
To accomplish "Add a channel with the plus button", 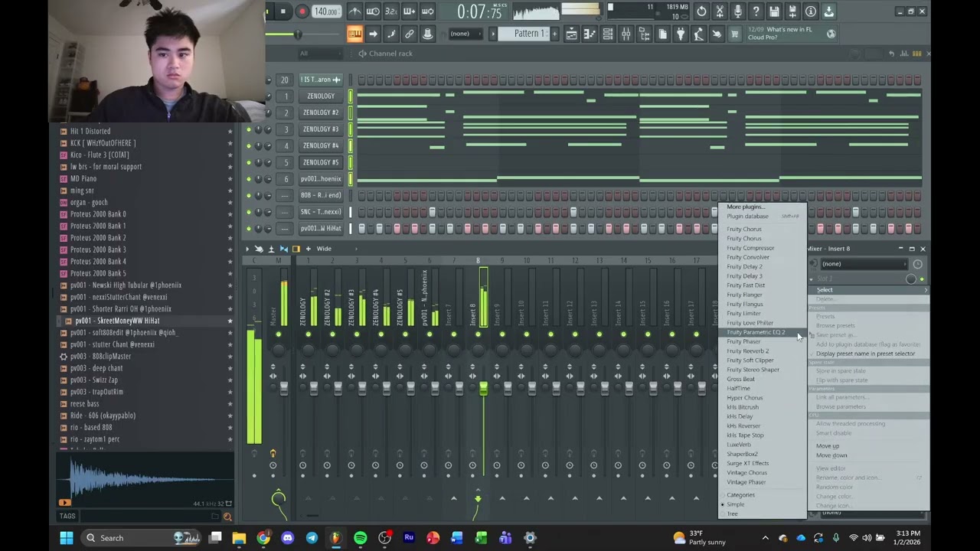I will [309, 249].
